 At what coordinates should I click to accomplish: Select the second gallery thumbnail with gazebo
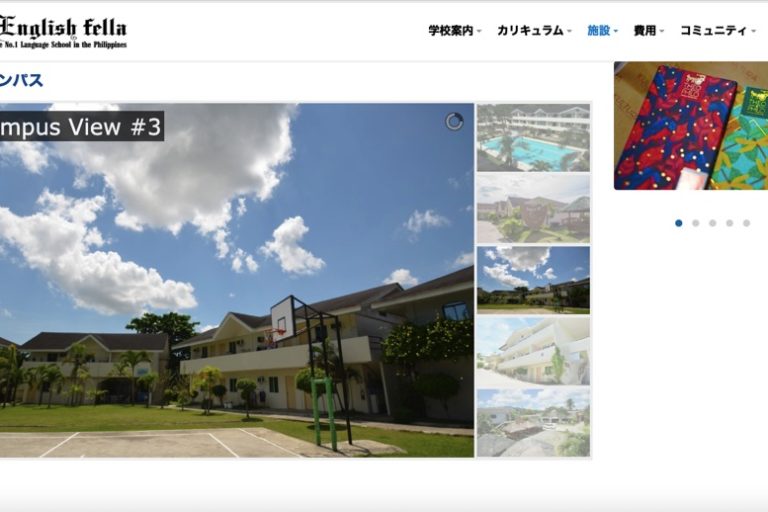click(533, 209)
